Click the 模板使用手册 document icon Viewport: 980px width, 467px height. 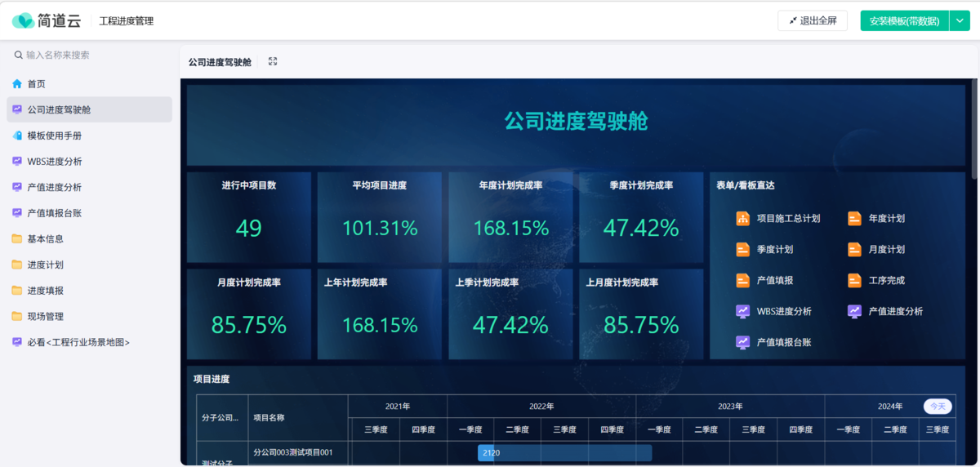pyautogui.click(x=17, y=136)
